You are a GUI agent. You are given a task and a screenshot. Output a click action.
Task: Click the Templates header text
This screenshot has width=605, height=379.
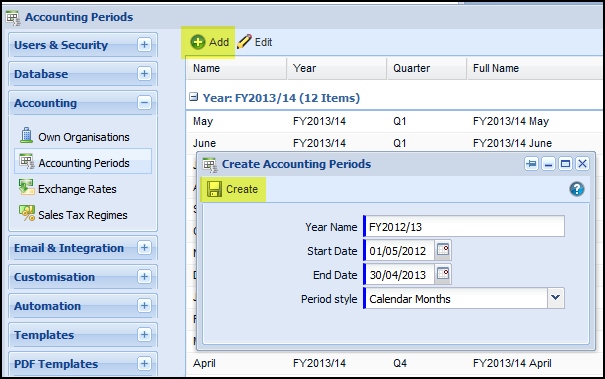(44, 335)
